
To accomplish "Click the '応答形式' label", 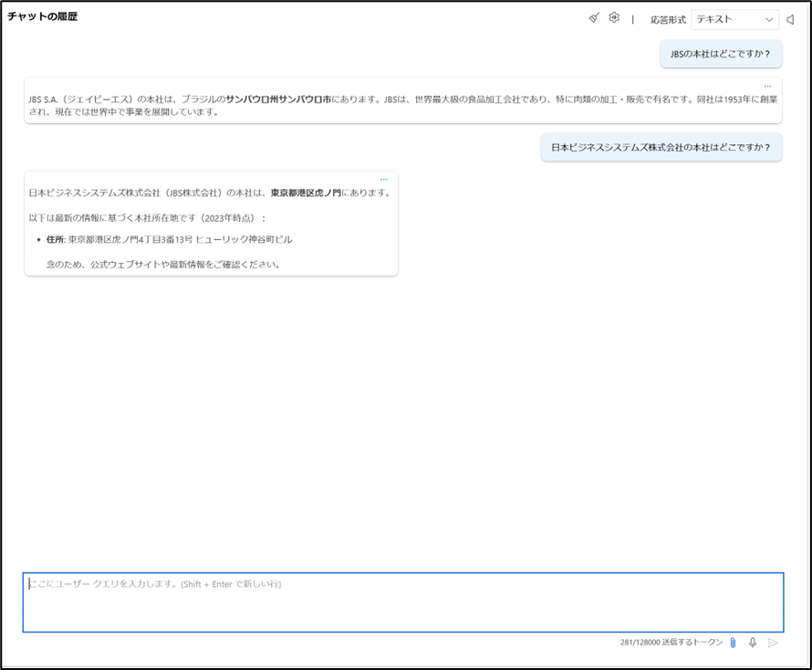I will [x=668, y=20].
